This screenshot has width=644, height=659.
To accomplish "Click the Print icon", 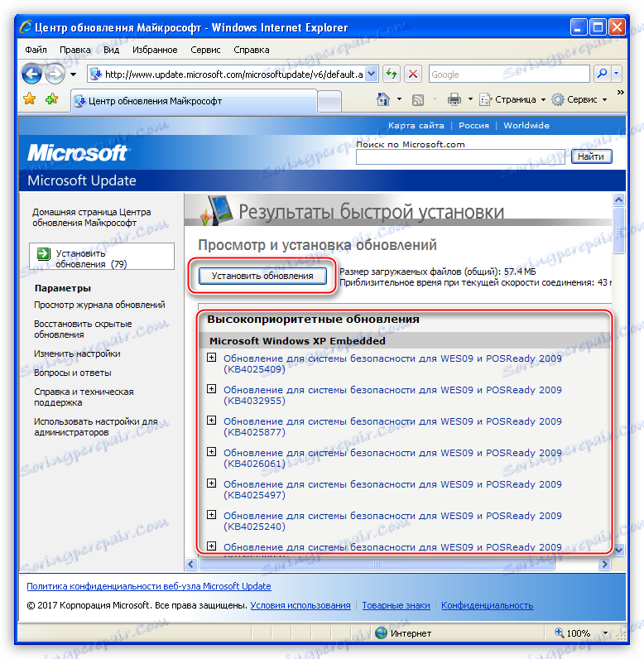I will 454,100.
